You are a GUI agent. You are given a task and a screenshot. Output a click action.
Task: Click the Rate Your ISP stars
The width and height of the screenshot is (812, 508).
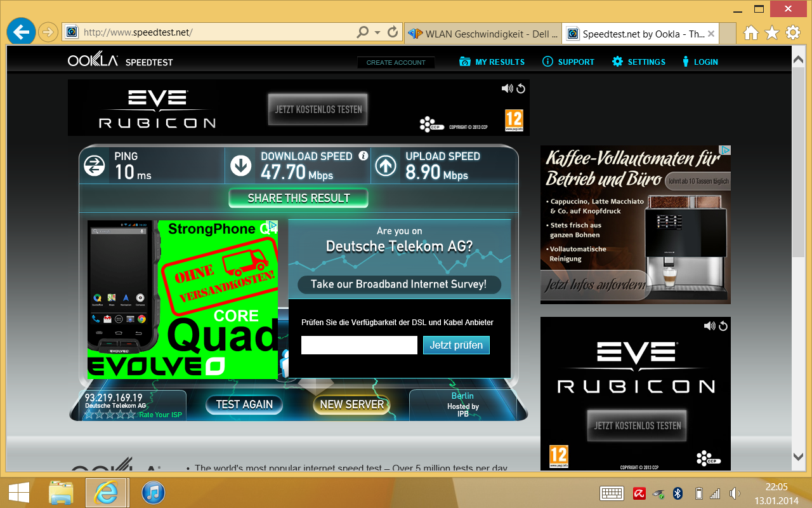coord(110,415)
